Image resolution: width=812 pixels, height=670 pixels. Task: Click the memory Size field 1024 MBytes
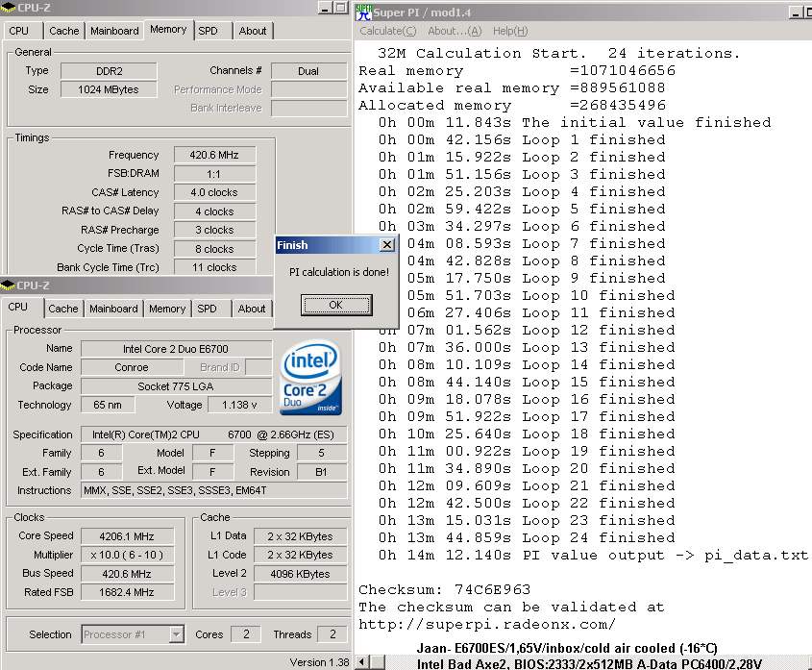point(109,89)
